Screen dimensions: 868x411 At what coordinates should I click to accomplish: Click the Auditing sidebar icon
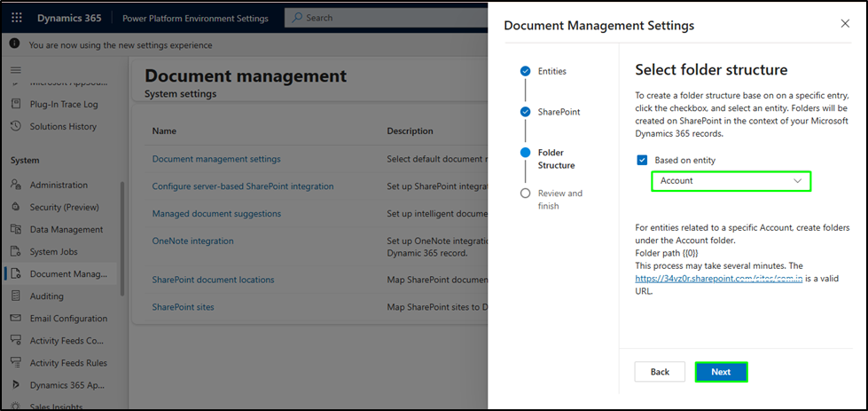[x=15, y=296]
